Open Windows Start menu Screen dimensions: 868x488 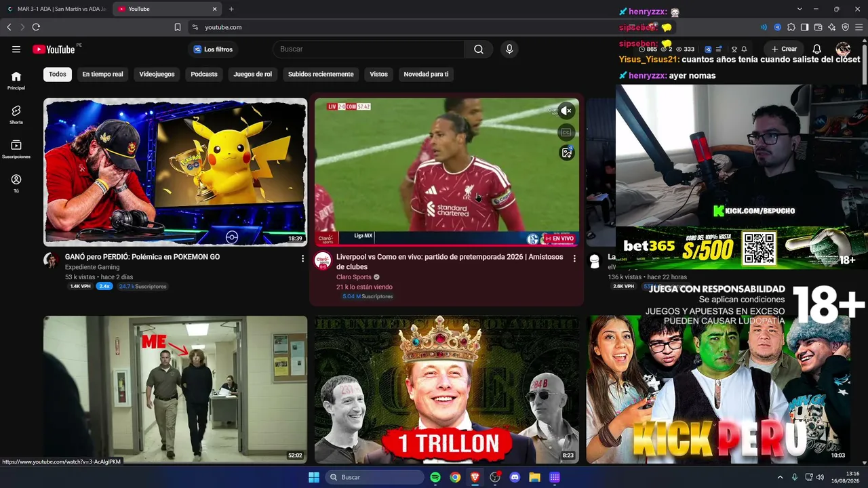coord(314,477)
